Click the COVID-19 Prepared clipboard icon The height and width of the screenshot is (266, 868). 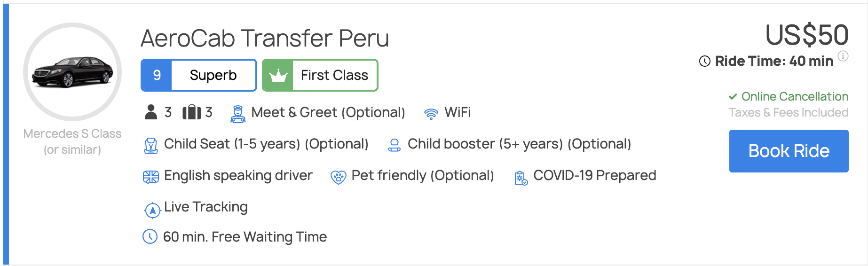click(521, 178)
